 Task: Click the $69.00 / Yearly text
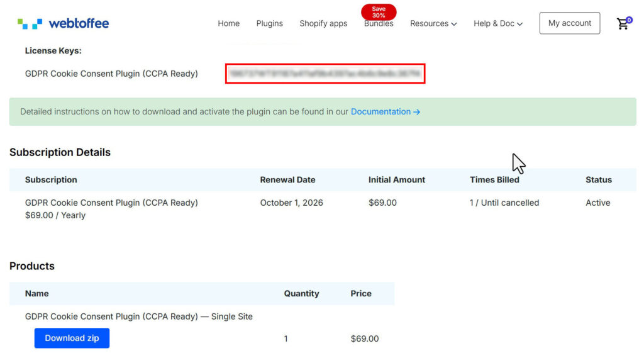coord(55,215)
